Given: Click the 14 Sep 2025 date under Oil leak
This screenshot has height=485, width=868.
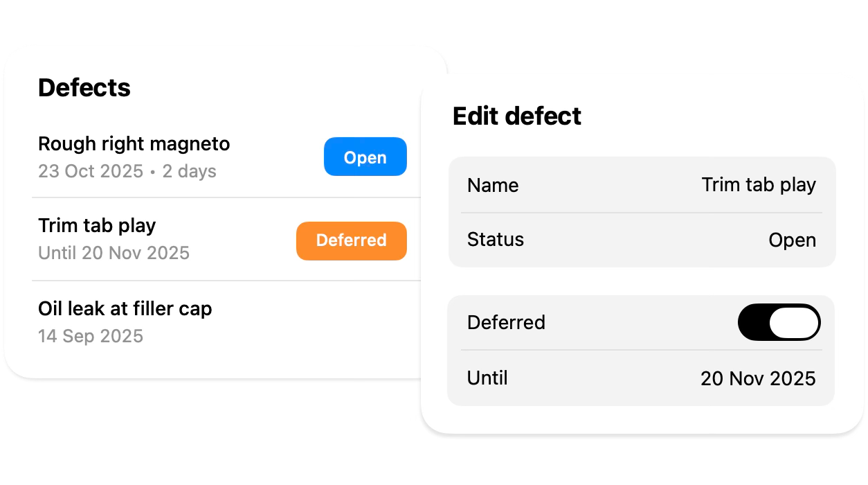Looking at the screenshot, I should coord(91,337).
